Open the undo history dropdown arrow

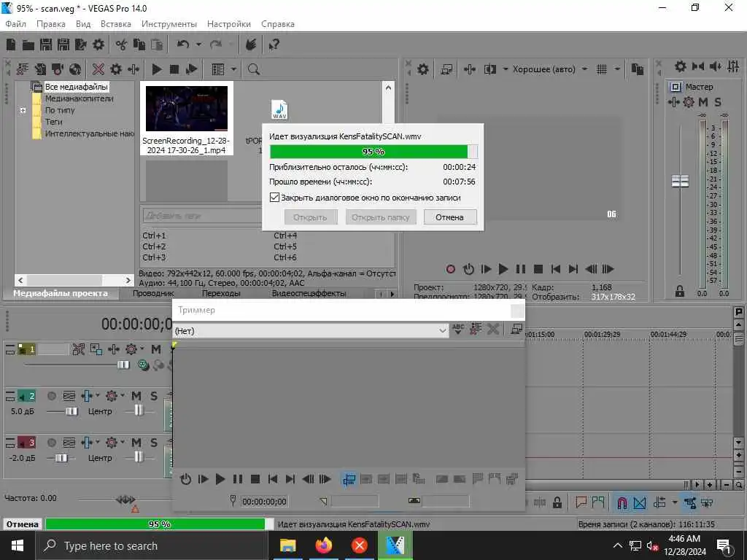pos(198,44)
